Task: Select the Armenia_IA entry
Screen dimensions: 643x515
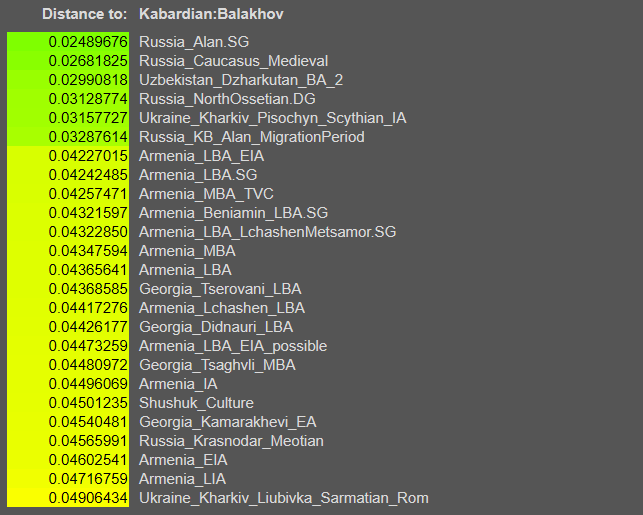Action: [x=178, y=384]
